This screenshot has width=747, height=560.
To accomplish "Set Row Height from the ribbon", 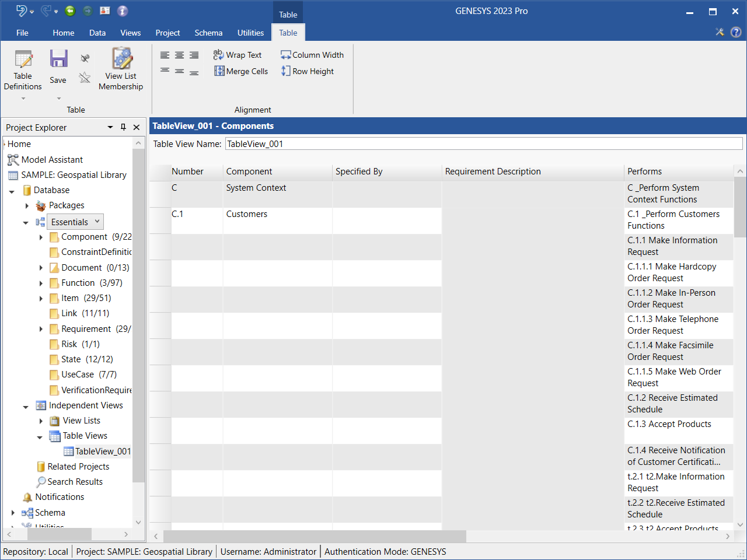I will pyautogui.click(x=308, y=71).
